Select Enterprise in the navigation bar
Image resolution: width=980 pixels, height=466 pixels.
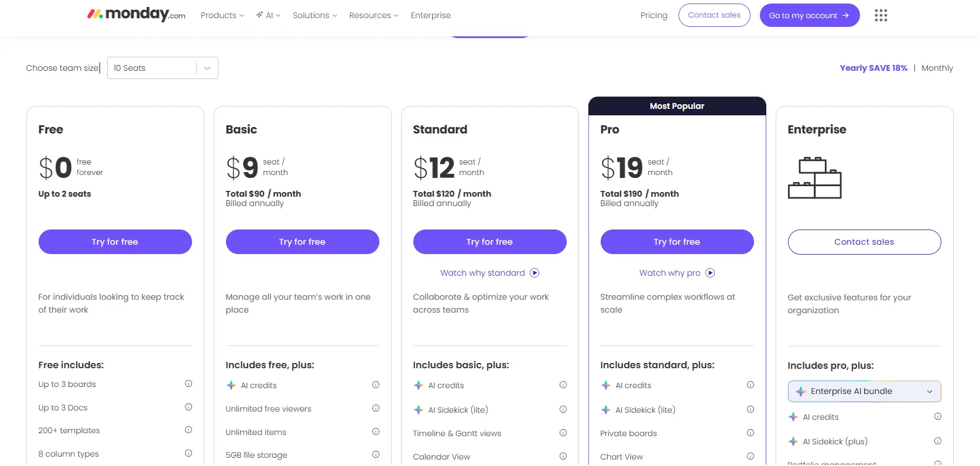[430, 15]
